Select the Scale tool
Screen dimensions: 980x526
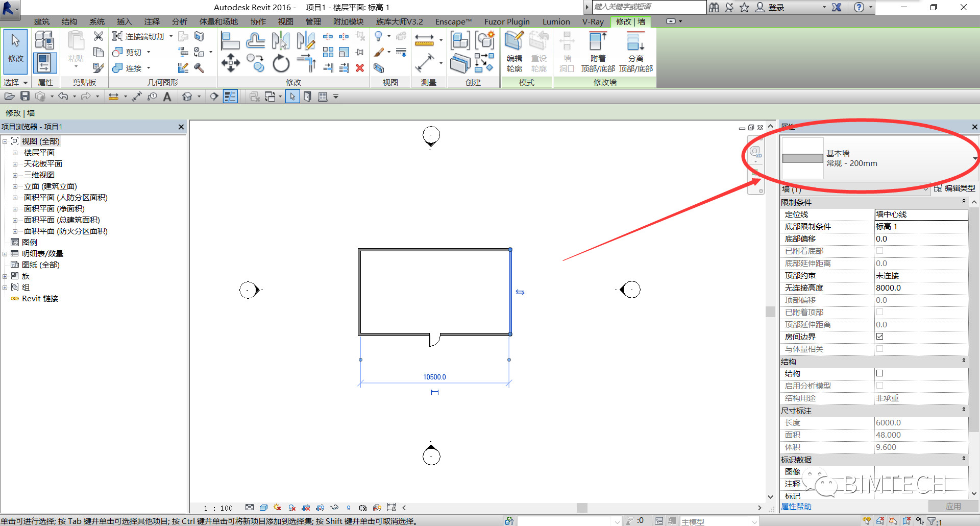[x=344, y=52]
